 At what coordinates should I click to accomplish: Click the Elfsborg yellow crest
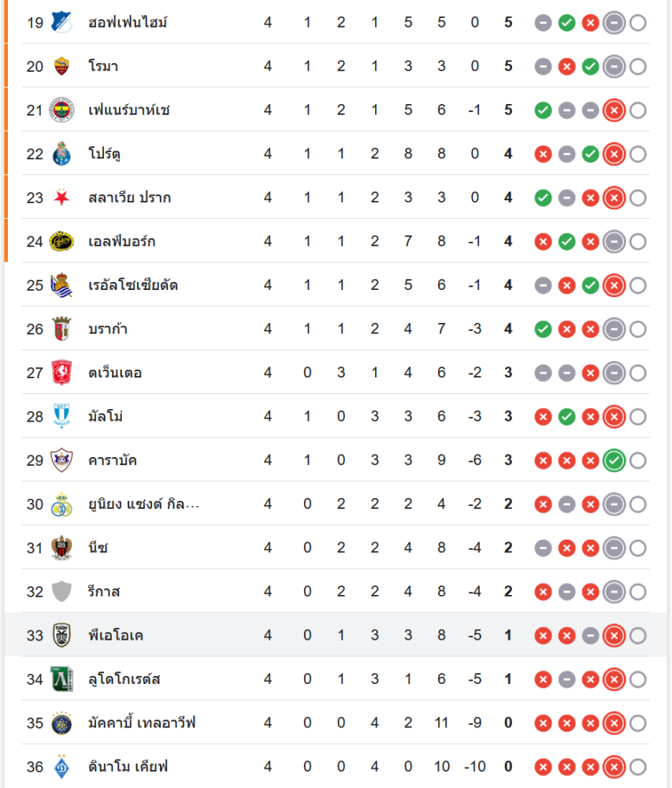61,241
